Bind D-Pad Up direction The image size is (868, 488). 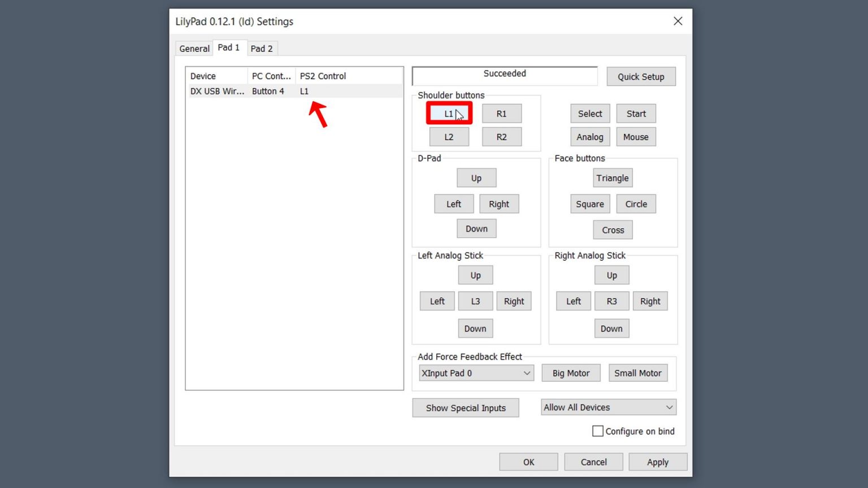pos(476,178)
